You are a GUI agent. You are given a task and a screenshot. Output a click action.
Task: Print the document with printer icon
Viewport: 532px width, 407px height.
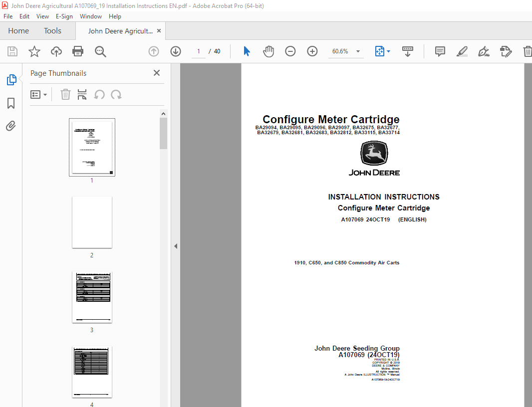[78, 51]
